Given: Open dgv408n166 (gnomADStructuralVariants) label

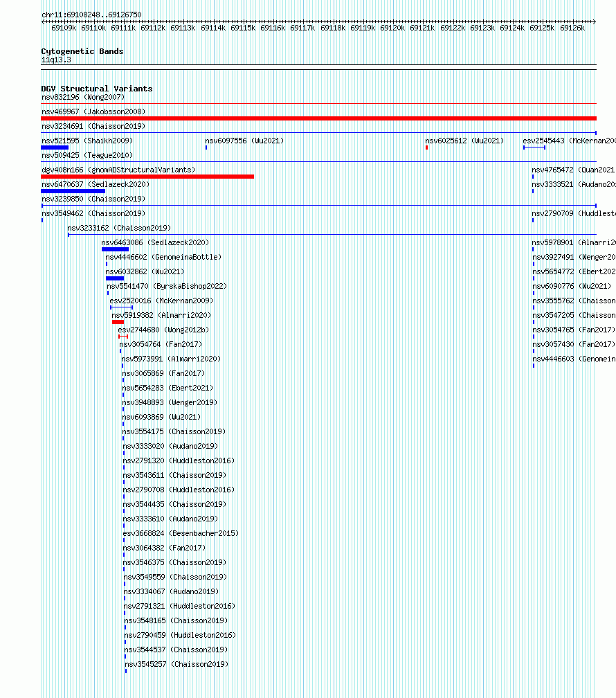Looking at the screenshot, I should pos(118,170).
